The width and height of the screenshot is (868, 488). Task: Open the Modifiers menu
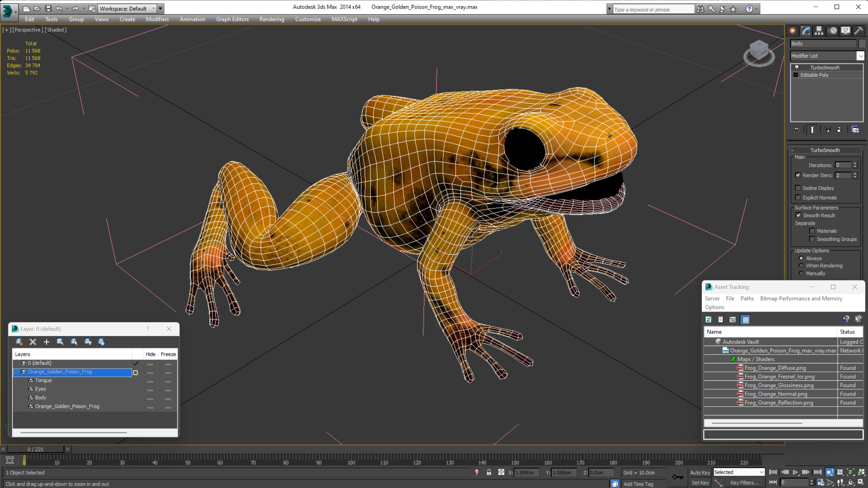[157, 19]
